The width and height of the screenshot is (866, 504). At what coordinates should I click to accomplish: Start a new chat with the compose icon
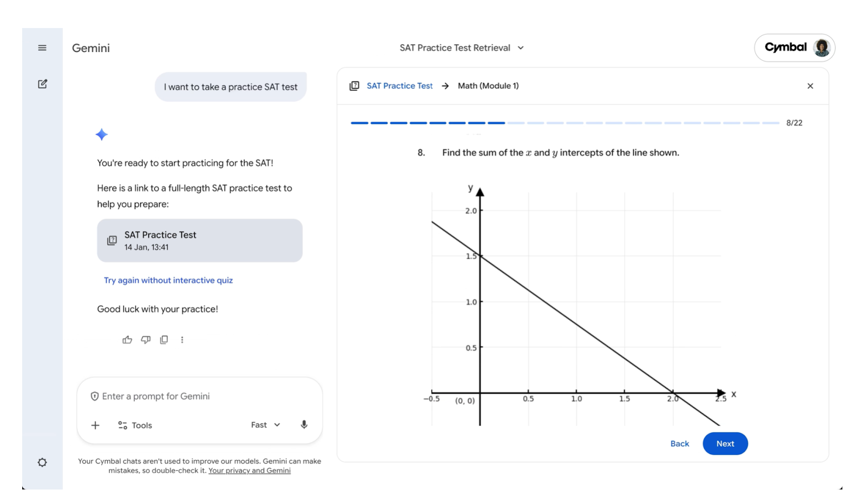(x=42, y=84)
